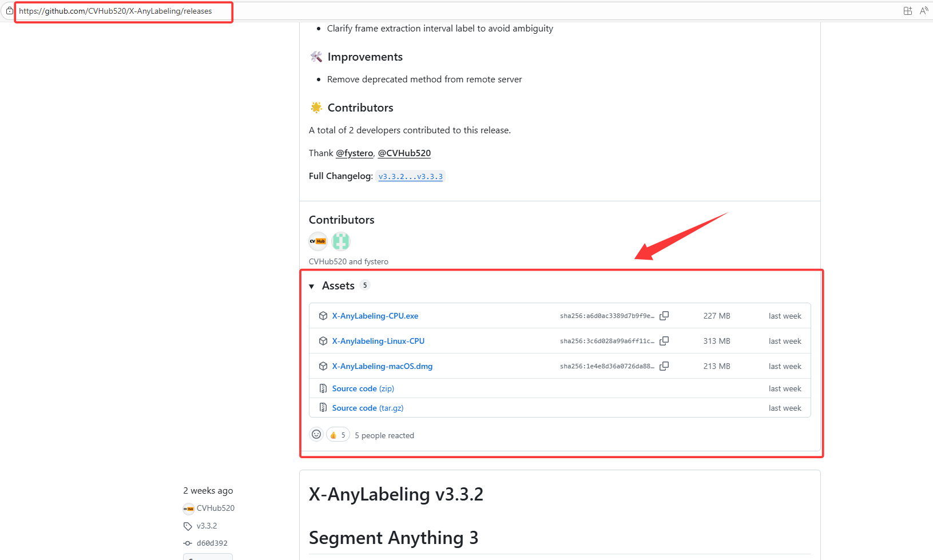Click the Improvements heading
This screenshot has width=933, height=560.
click(x=365, y=57)
